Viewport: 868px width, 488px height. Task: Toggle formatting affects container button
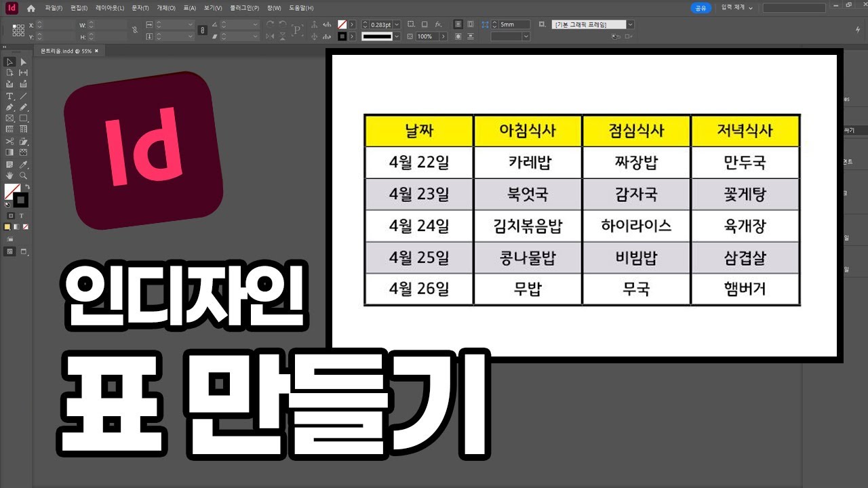[10, 216]
